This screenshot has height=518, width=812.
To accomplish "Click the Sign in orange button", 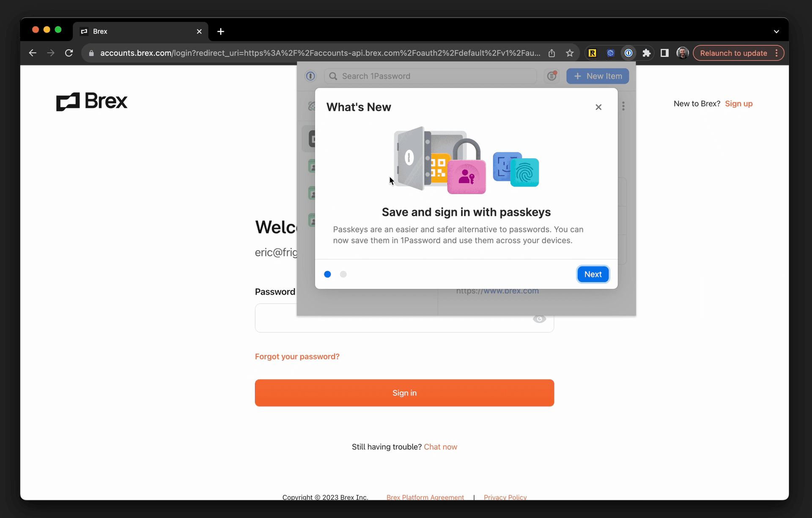I will tap(404, 392).
